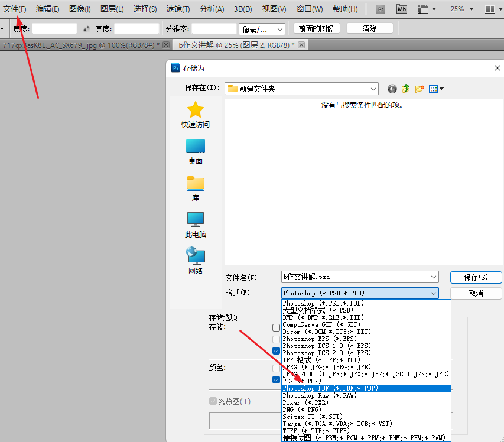Create a new folder in save dialog
The height and width of the screenshot is (442, 504).
(x=419, y=89)
